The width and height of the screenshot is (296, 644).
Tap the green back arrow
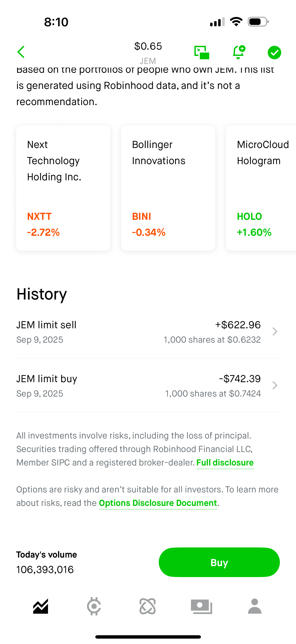[21, 52]
